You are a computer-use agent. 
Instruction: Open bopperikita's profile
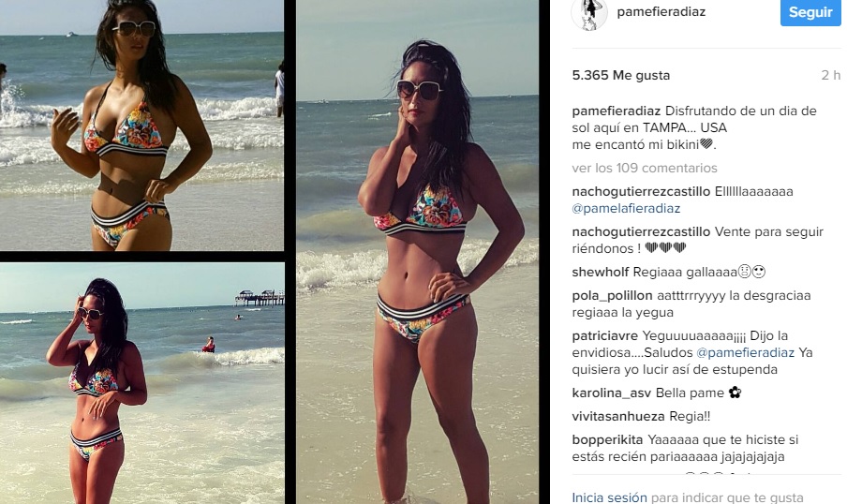pyautogui.click(x=608, y=440)
